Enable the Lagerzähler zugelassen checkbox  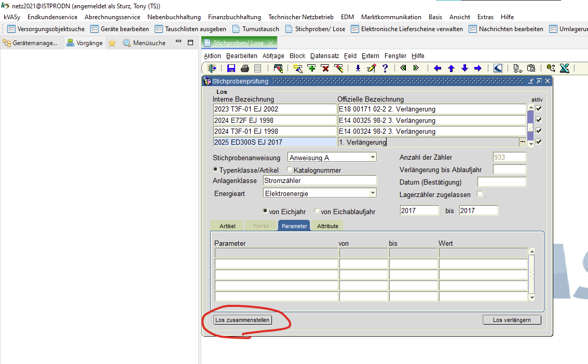(x=480, y=194)
